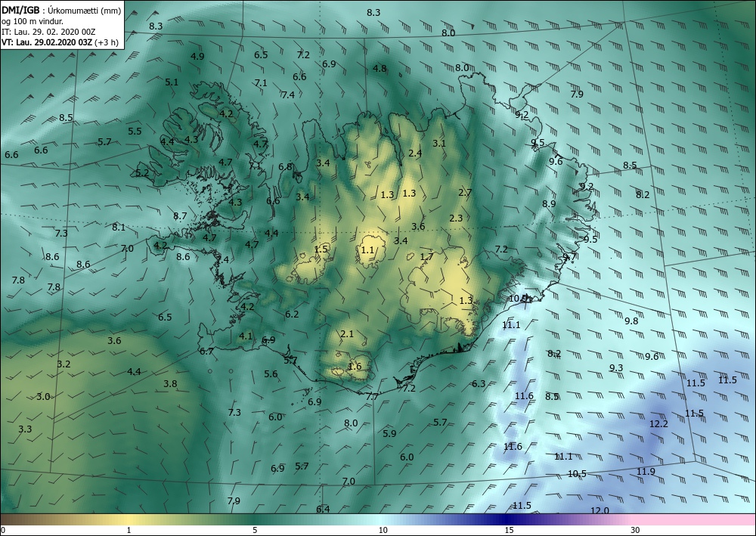This screenshot has height=536, width=756.
Task: Click the 5.2 value in the southern Westfjords
Action: 142,172
